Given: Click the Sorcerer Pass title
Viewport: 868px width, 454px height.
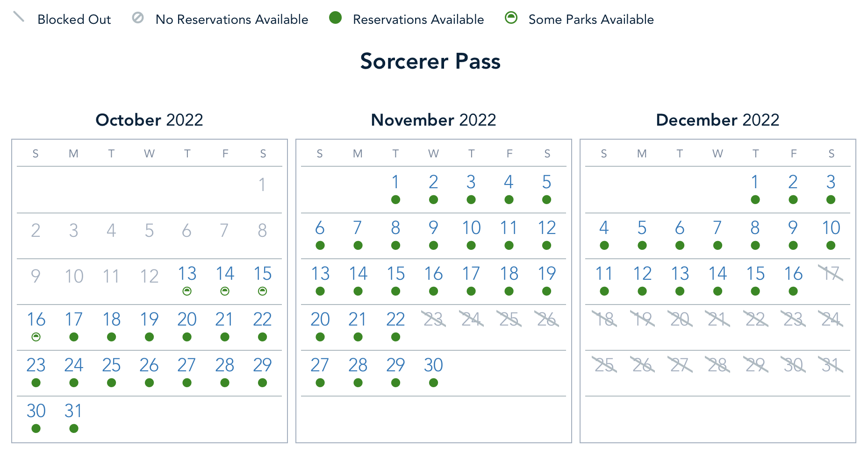Looking at the screenshot, I should [430, 61].
